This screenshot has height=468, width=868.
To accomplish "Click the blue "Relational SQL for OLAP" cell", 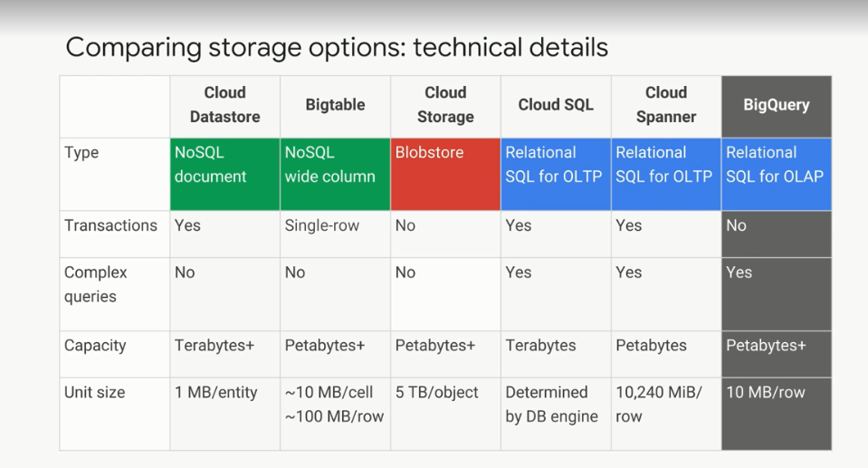I will (777, 174).
